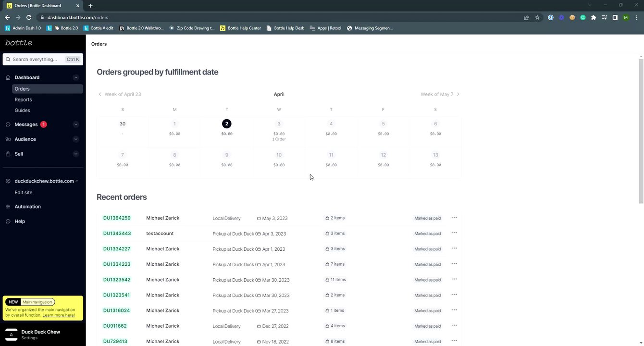Open more options for order DU1323541
Image resolution: width=644 pixels, height=346 pixels.
click(454, 295)
